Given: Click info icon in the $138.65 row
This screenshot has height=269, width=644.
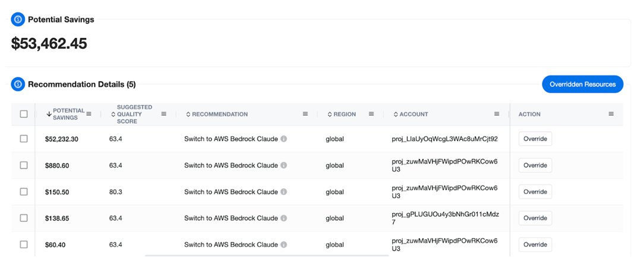Looking at the screenshot, I should pos(284,218).
